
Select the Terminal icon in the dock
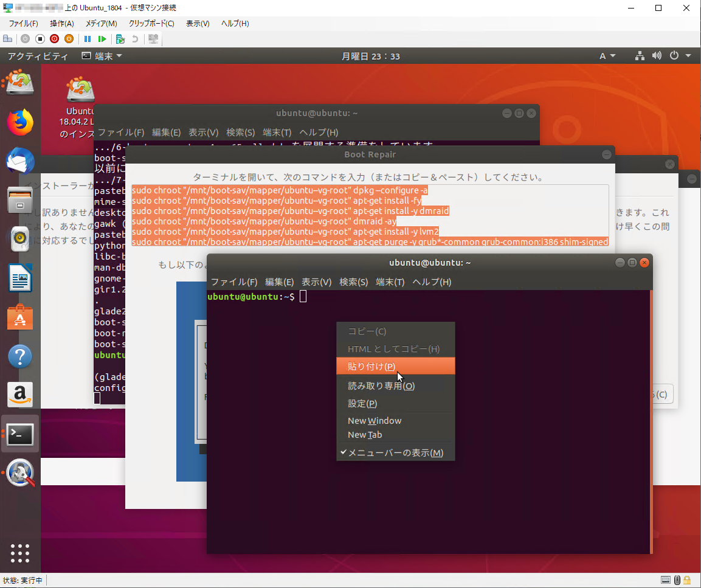20,434
